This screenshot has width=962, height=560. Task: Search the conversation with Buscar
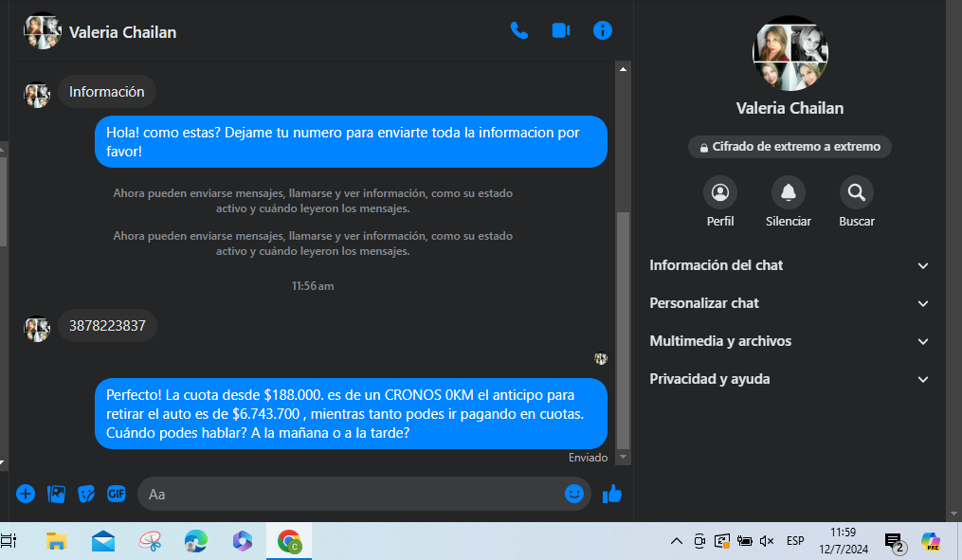tap(856, 193)
